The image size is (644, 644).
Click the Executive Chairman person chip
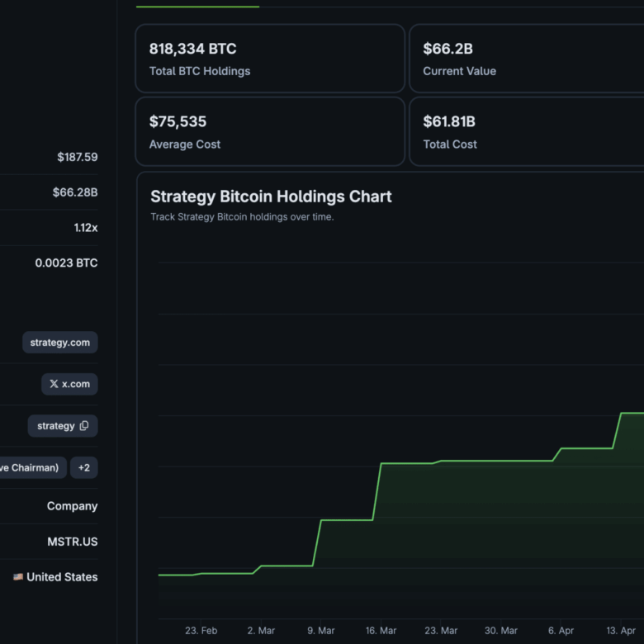33,467
